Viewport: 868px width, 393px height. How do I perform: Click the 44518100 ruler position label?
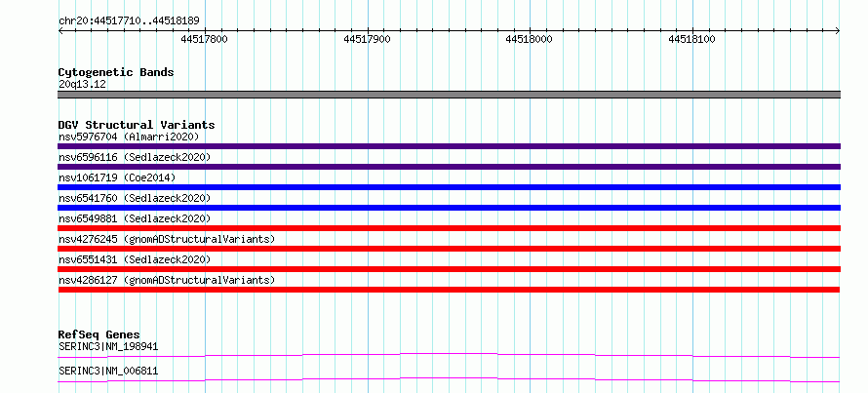coord(692,39)
